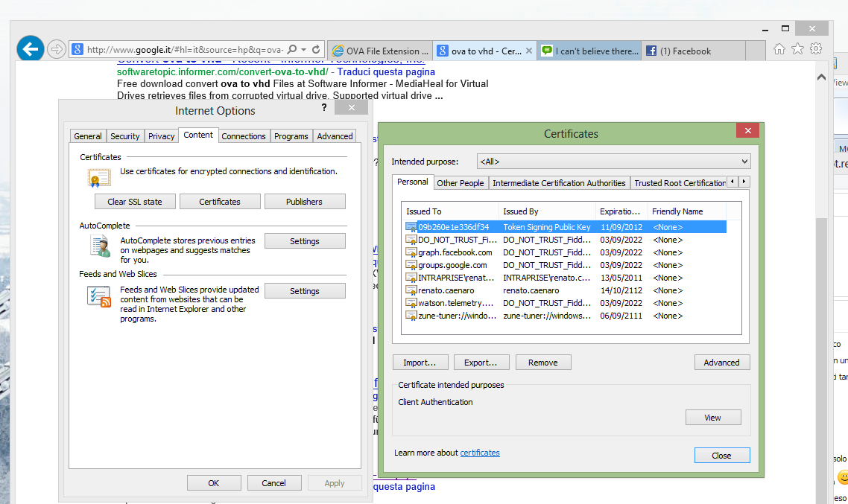Screen dimensions: 848x504
Task: Switch to the Programs tab
Action: (291, 136)
